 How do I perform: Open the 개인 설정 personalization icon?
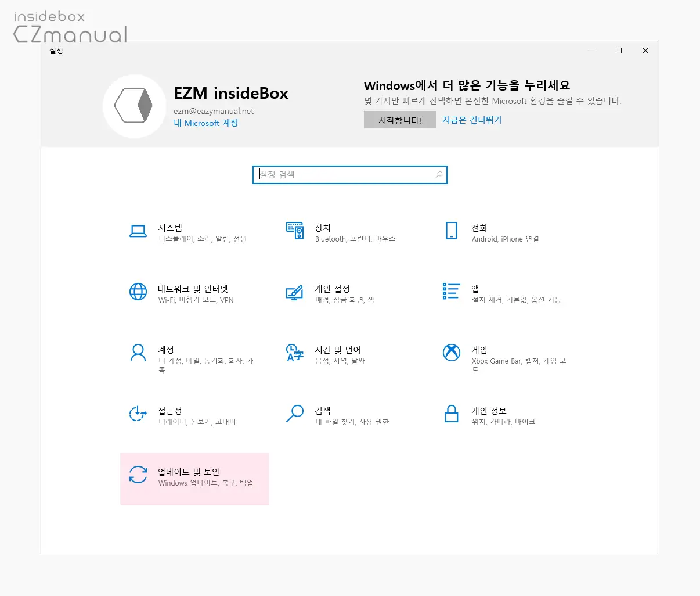coord(295,292)
